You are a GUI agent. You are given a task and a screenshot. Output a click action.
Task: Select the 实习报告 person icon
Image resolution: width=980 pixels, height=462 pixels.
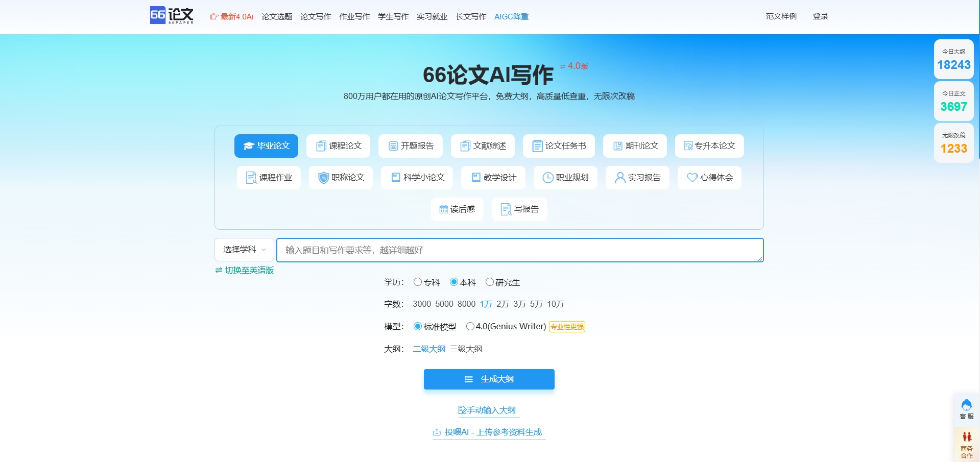(x=619, y=178)
